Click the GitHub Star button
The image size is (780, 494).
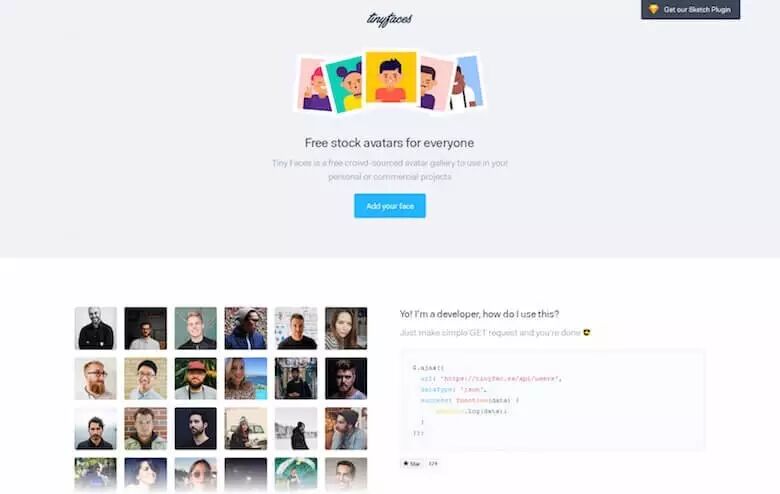coord(411,464)
